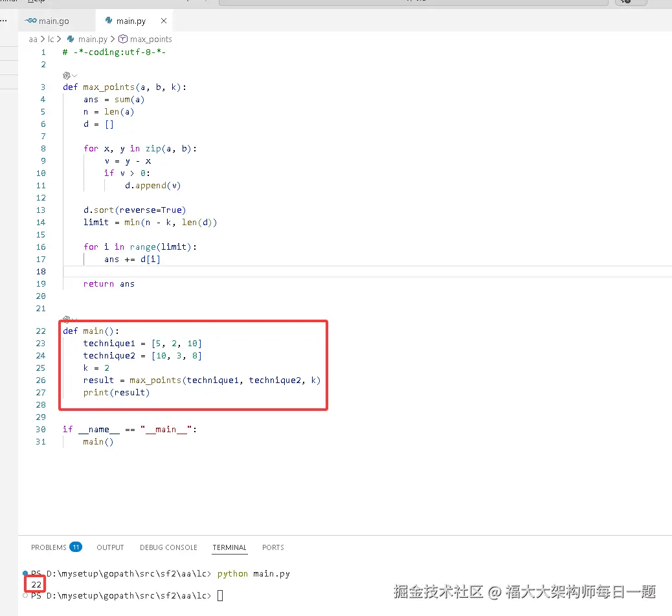Click the 'limit = min(n - k, len(d))' line
The height and width of the screenshot is (616, 672).
150,223
